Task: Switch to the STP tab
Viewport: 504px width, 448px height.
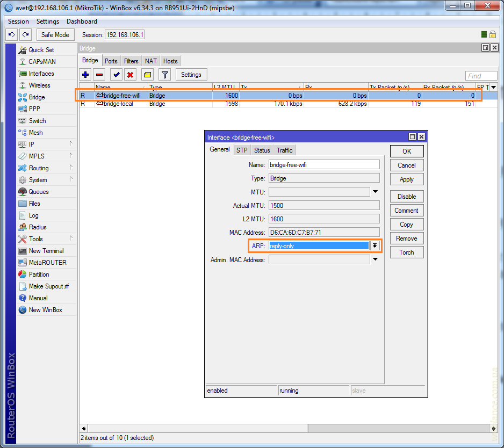Action: 242,150
